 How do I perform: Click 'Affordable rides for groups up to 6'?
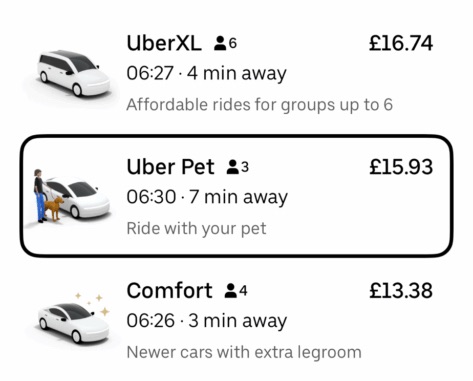click(260, 105)
